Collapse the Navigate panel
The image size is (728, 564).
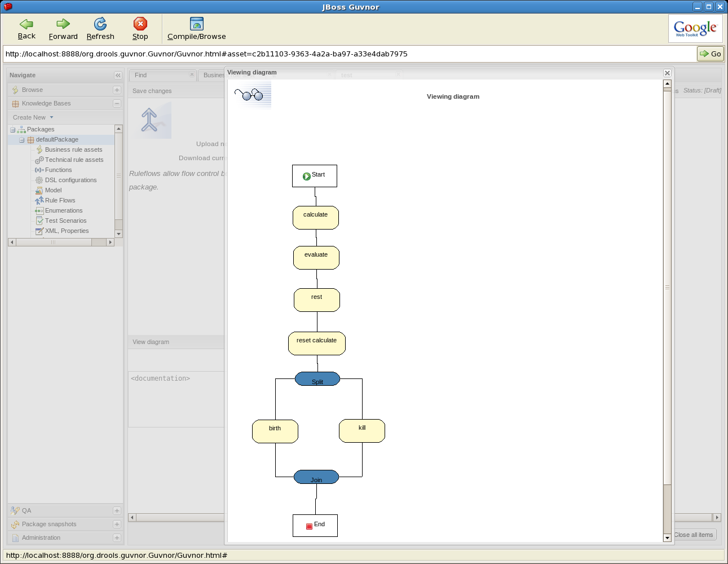point(118,76)
